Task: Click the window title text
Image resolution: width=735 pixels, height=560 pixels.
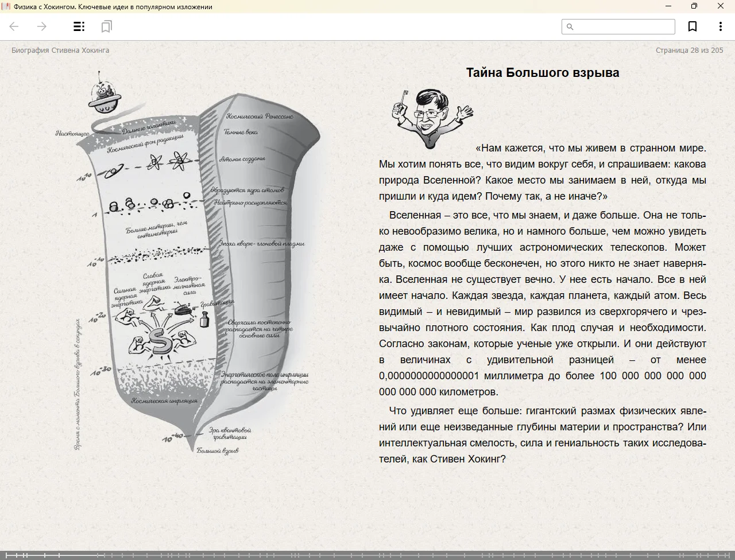Action: click(x=113, y=7)
